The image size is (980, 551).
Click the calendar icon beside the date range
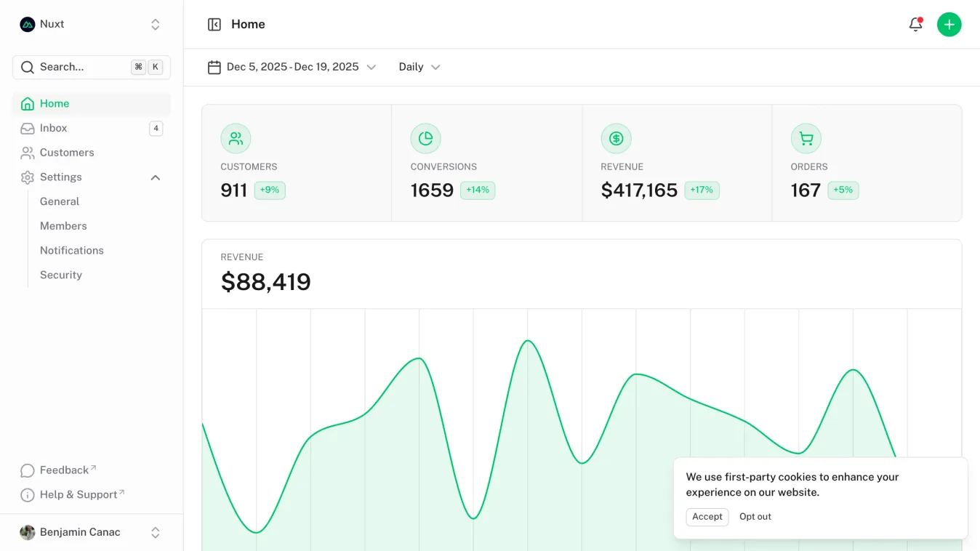point(214,66)
